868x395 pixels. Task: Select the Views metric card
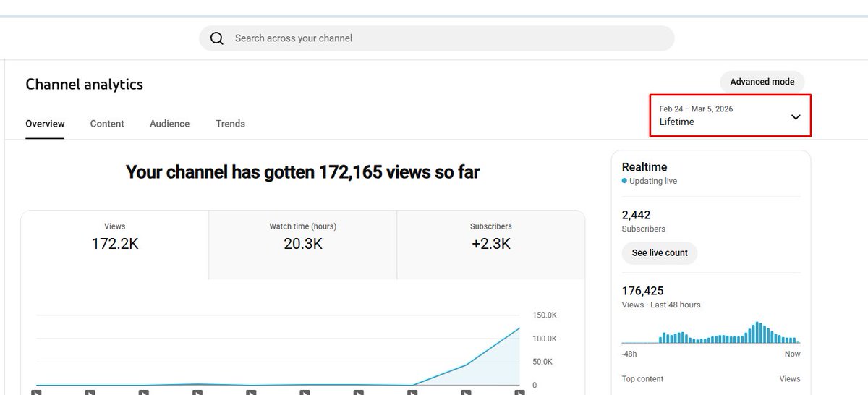point(115,245)
